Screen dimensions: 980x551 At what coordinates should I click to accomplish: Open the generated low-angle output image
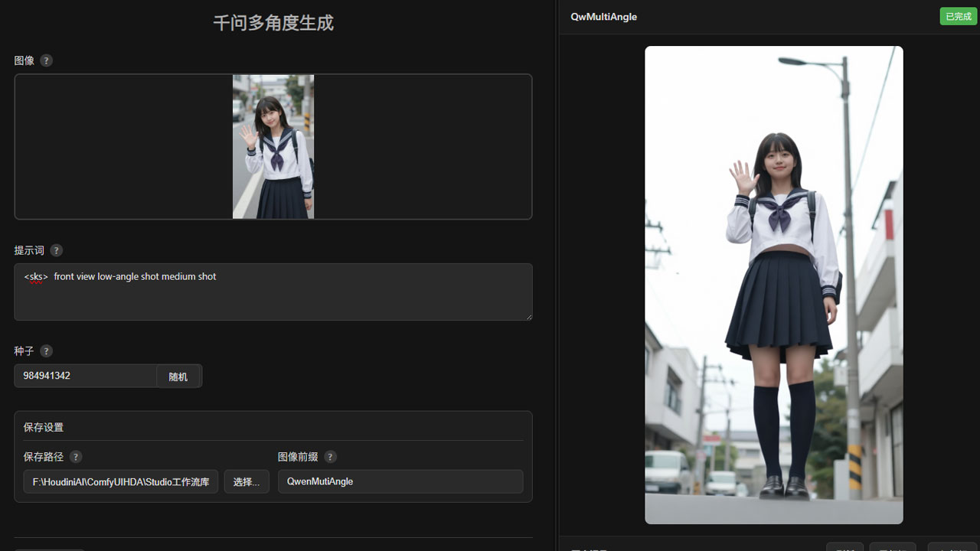coord(773,285)
